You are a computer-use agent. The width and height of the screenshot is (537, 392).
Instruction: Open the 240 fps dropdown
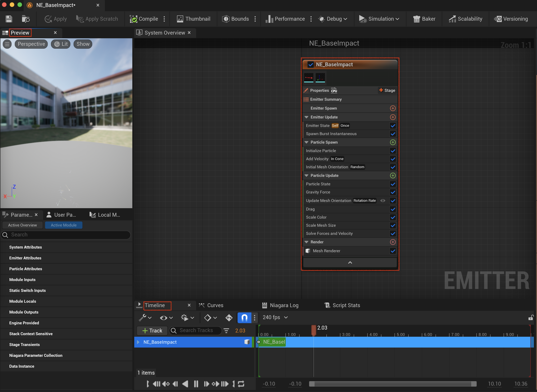tap(275, 317)
